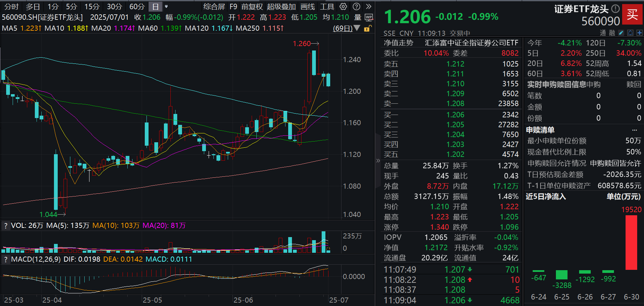Click 净值走势 label
Screen dimensions: 644x306
point(398,43)
